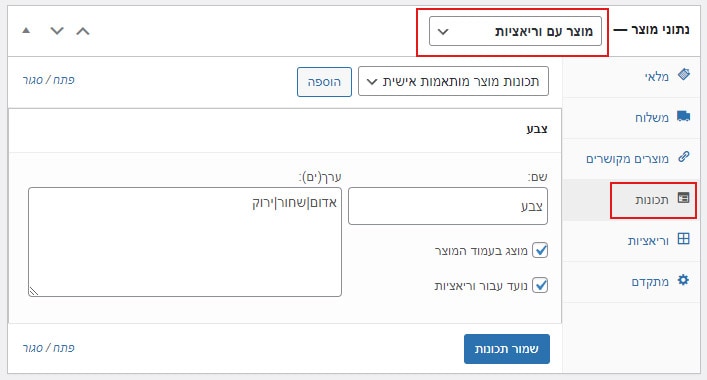Click the attribute name field containing צבע
Image resolution: width=707 pixels, height=380 pixels.
[x=448, y=206]
